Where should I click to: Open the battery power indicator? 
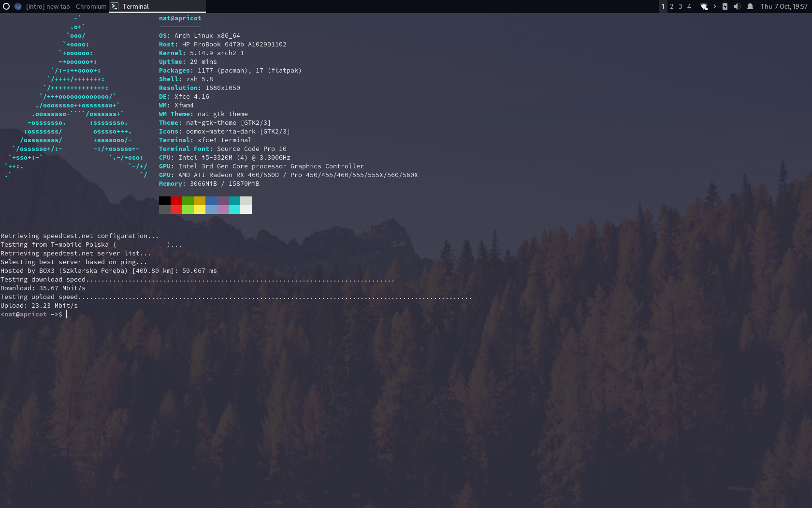tap(725, 6)
